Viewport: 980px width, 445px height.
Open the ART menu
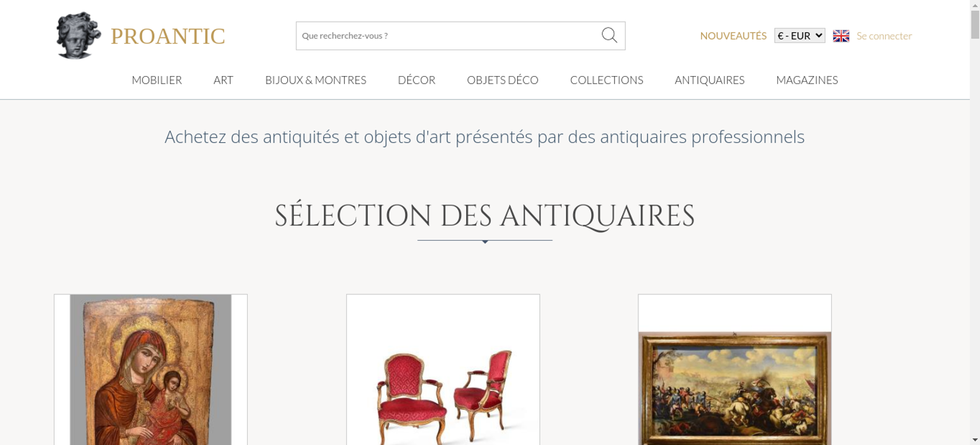tap(223, 80)
